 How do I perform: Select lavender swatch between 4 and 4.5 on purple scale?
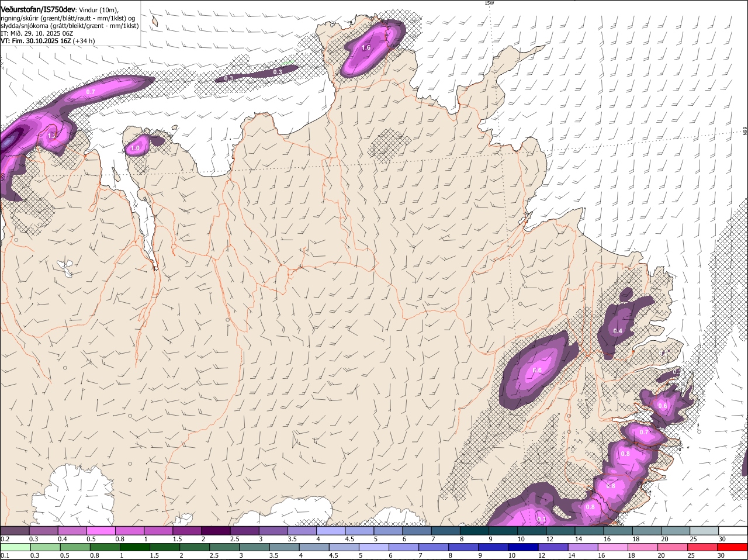[331, 531]
